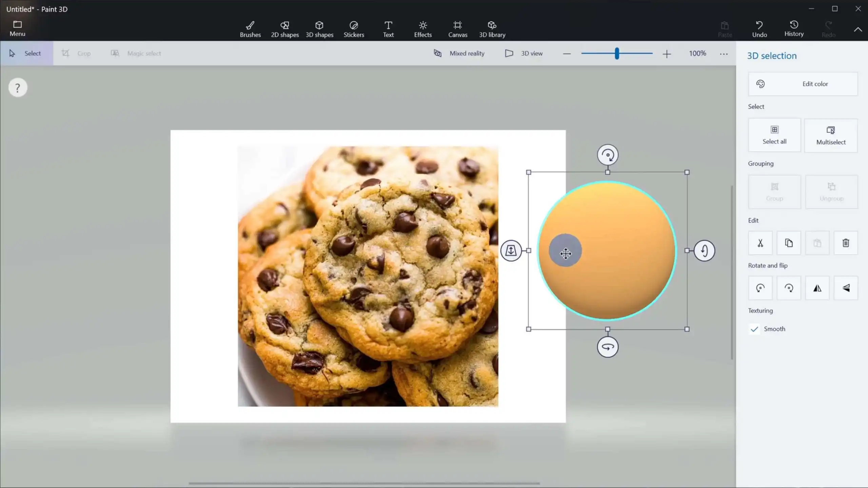Open the Brushes tool tab
868x488 pixels.
pos(250,29)
